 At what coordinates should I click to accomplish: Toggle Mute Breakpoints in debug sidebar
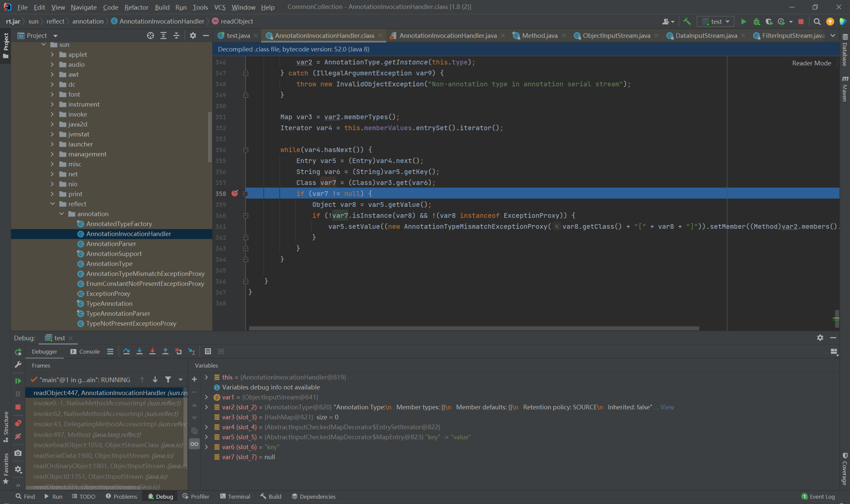(x=18, y=436)
